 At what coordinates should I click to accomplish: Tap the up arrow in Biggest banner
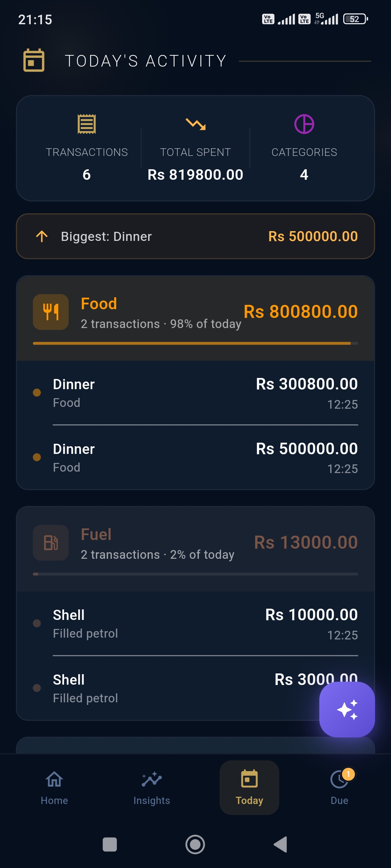pos(42,237)
